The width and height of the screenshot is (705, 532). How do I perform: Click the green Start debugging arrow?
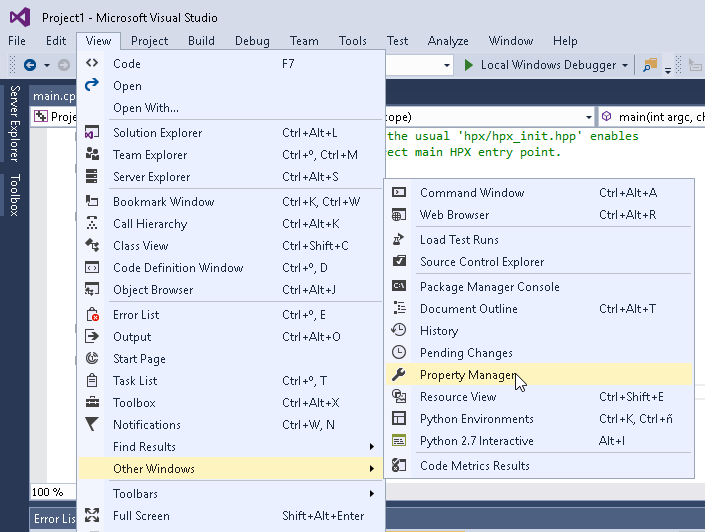tap(469, 65)
